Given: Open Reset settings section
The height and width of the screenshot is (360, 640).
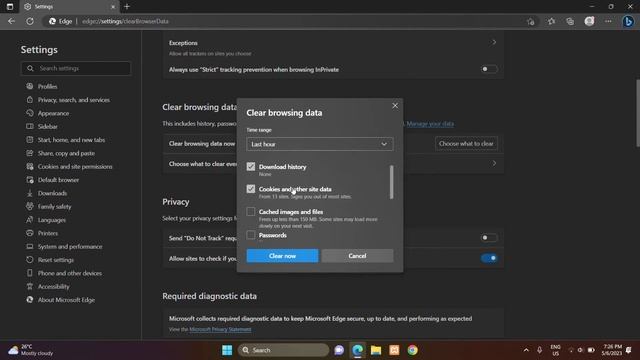Looking at the screenshot, I should 56,260.
